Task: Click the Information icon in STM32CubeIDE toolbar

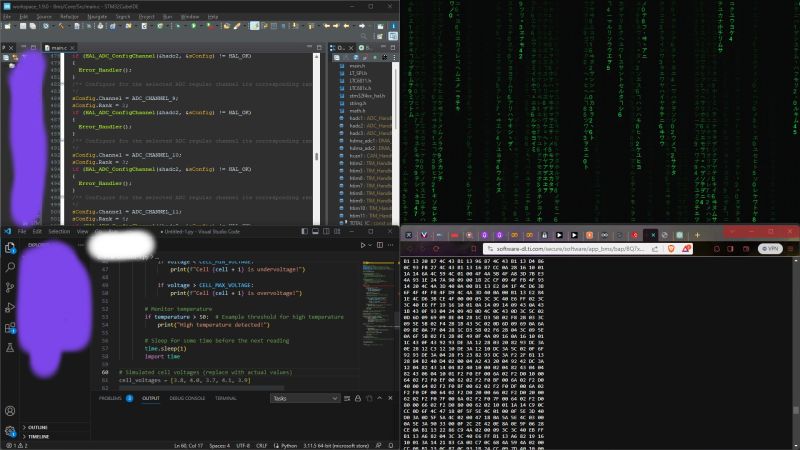Action: coord(393,26)
